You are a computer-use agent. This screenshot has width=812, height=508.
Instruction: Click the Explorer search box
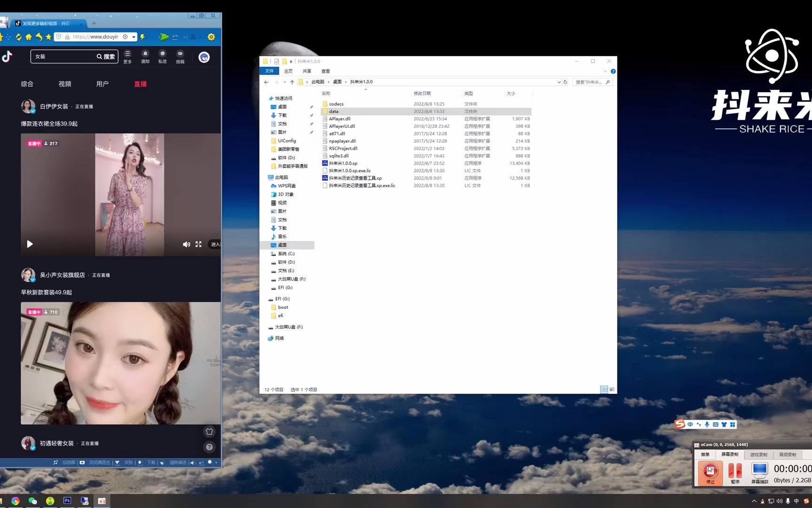(x=592, y=82)
